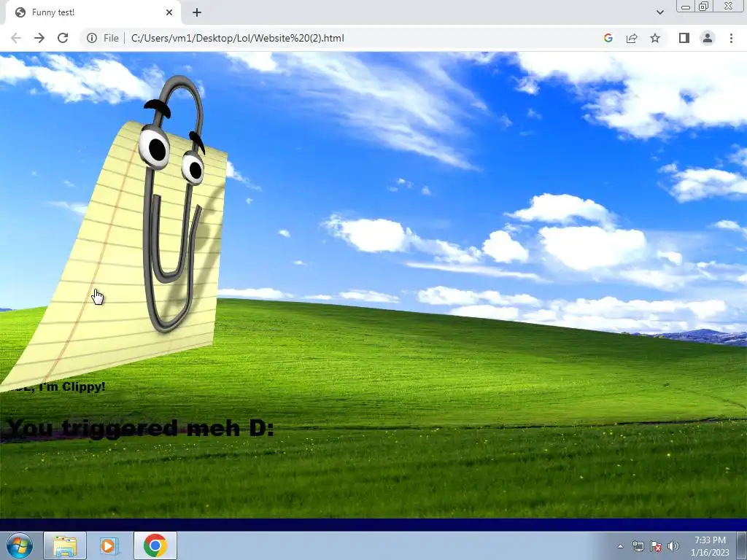Reload the Funny test! page

point(63,38)
